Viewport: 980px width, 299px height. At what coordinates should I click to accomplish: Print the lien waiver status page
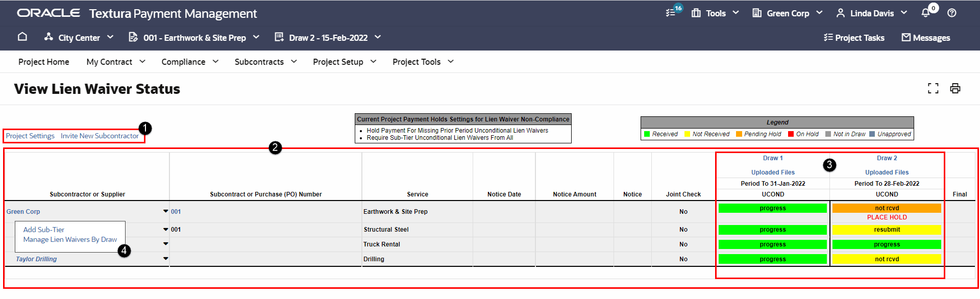pos(955,88)
